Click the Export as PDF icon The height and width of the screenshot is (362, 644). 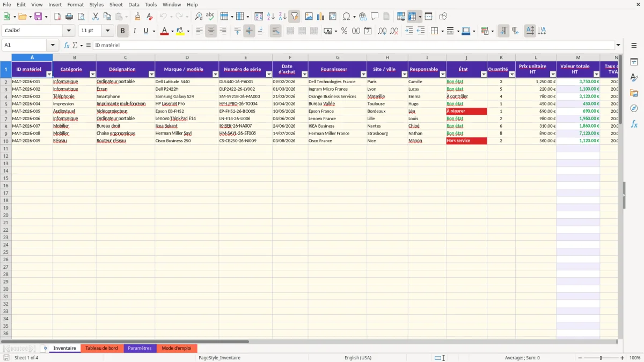coord(57,17)
